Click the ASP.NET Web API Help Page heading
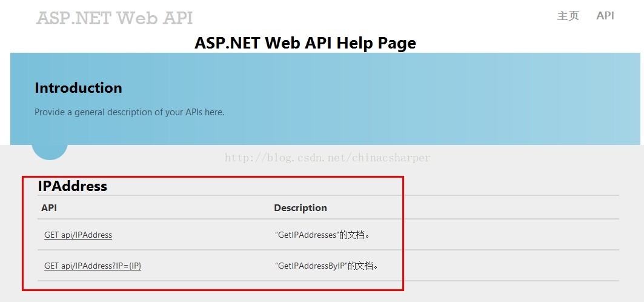Screen dimensions: 644x302 click(x=305, y=42)
